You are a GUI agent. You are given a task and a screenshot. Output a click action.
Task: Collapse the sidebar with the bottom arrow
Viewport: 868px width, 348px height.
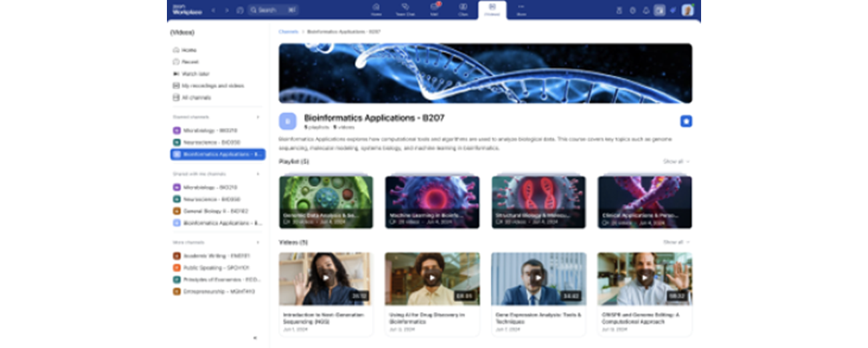(x=255, y=338)
